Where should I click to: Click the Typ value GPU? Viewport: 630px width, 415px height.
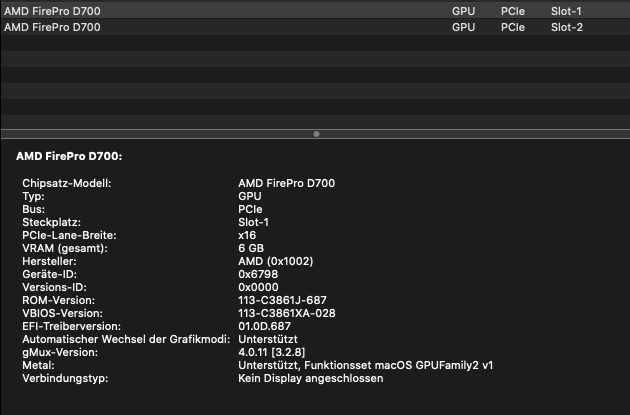pyautogui.click(x=250, y=196)
